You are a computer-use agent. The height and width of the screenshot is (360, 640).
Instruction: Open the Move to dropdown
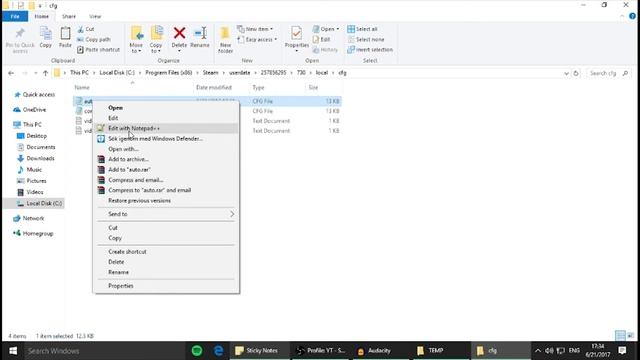(x=136, y=40)
